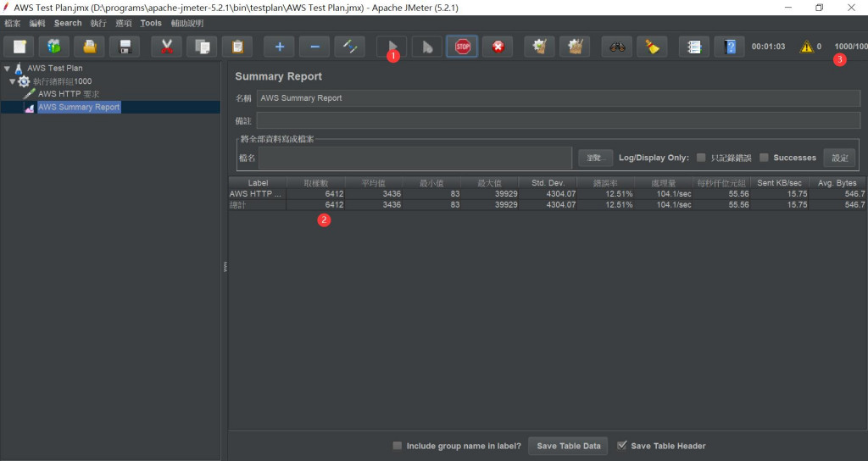Click the Expand all plus icon

279,47
